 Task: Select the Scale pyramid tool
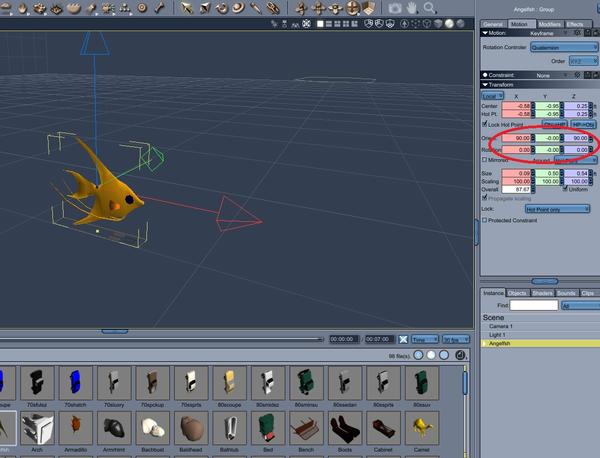204,7
